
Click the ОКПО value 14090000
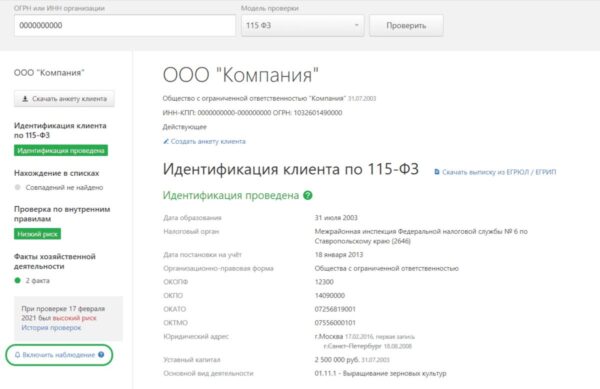329,295
